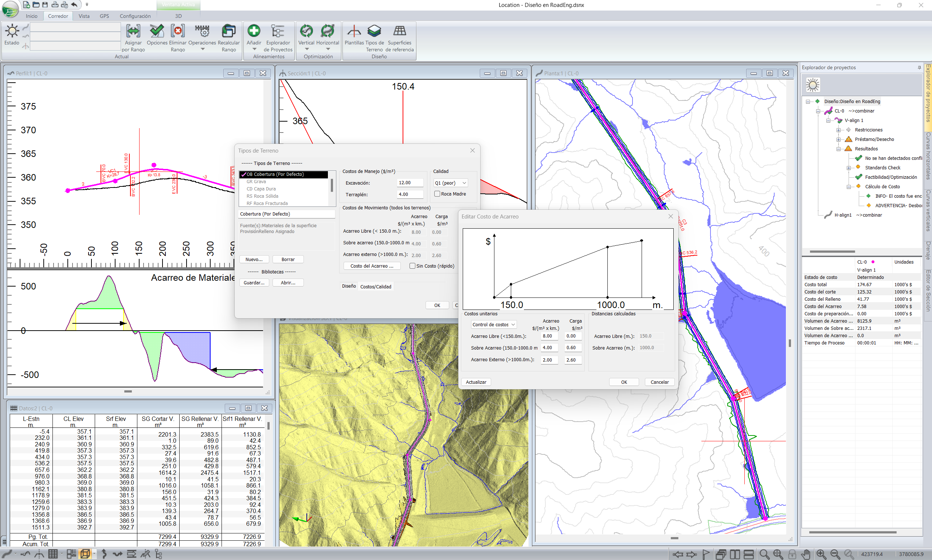Switch to the Inicio ribbon tab
Screen dimensions: 932x560
tap(32, 16)
